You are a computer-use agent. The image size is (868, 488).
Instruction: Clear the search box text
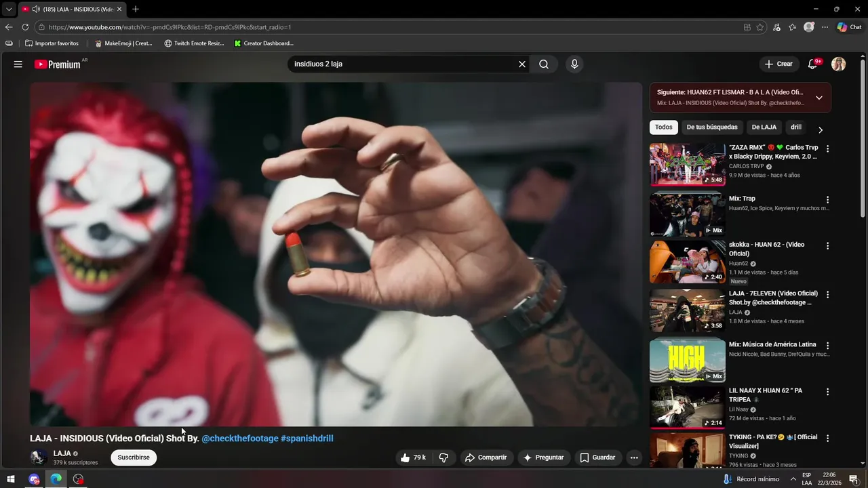(x=522, y=64)
